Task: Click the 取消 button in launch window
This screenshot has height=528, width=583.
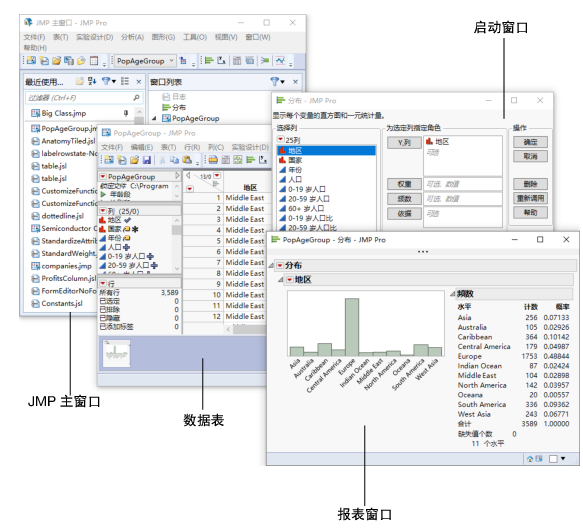Action: (531, 156)
